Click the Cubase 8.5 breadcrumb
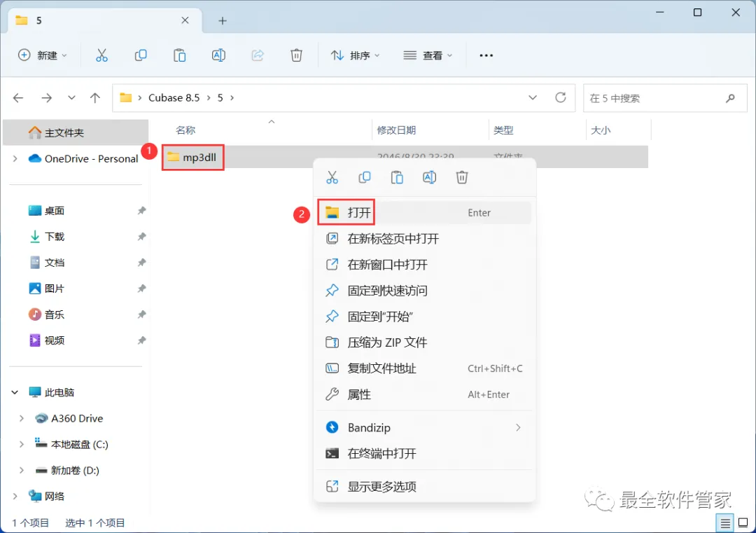Viewport: 756px width, 533px height. click(174, 98)
